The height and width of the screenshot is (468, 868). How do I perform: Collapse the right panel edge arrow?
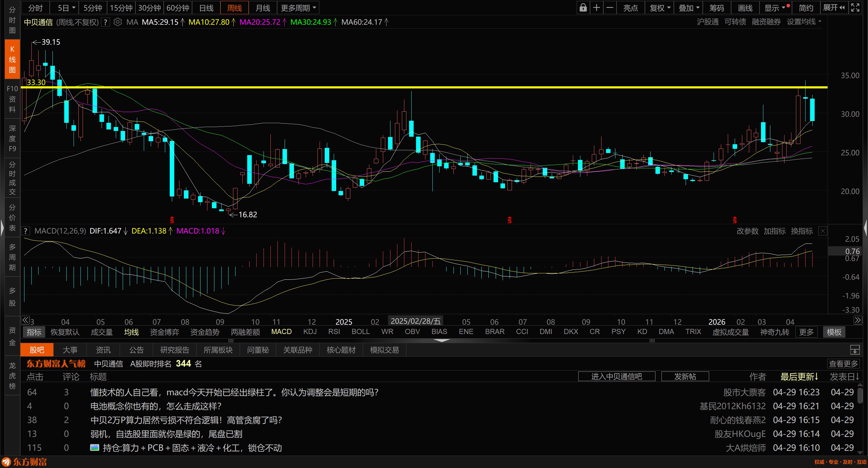coord(866,228)
